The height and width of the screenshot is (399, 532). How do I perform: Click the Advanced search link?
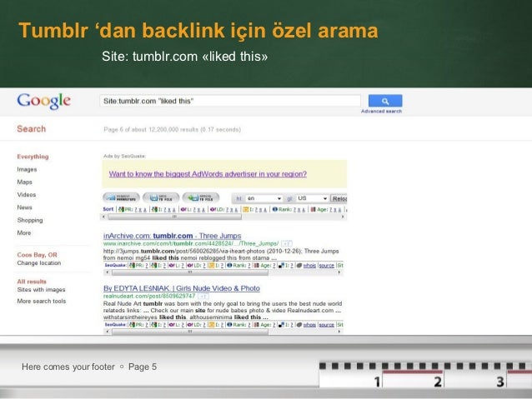pyautogui.click(x=381, y=111)
